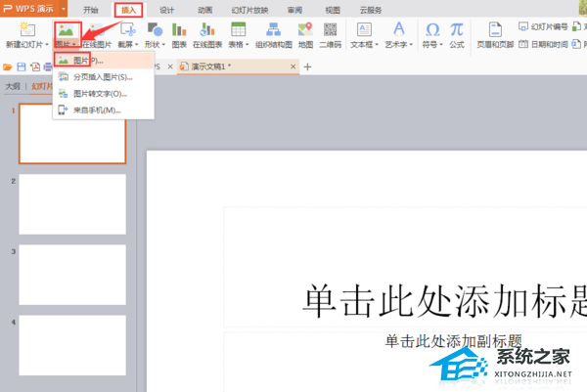Image resolution: width=587 pixels, height=392 pixels.
Task: Insert an online picture (在线图片)
Action: (x=98, y=36)
